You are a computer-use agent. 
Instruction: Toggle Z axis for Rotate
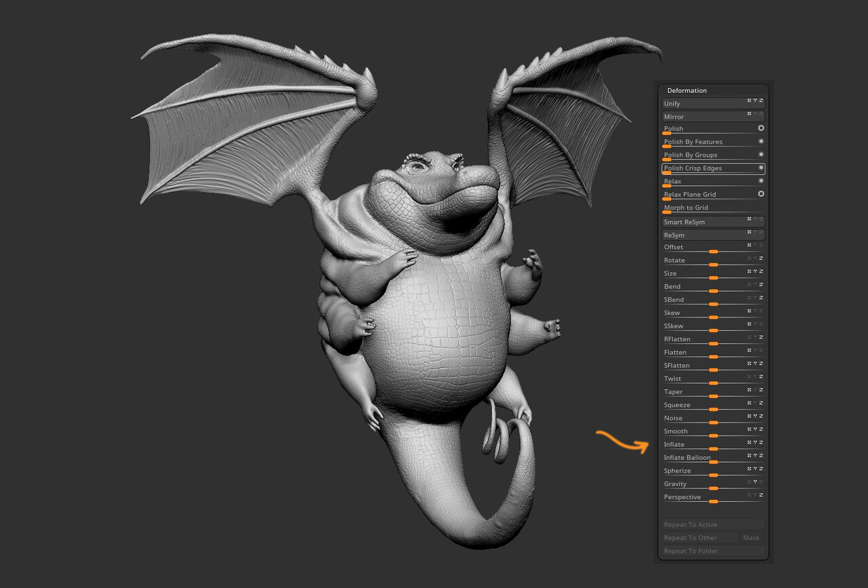point(761,258)
